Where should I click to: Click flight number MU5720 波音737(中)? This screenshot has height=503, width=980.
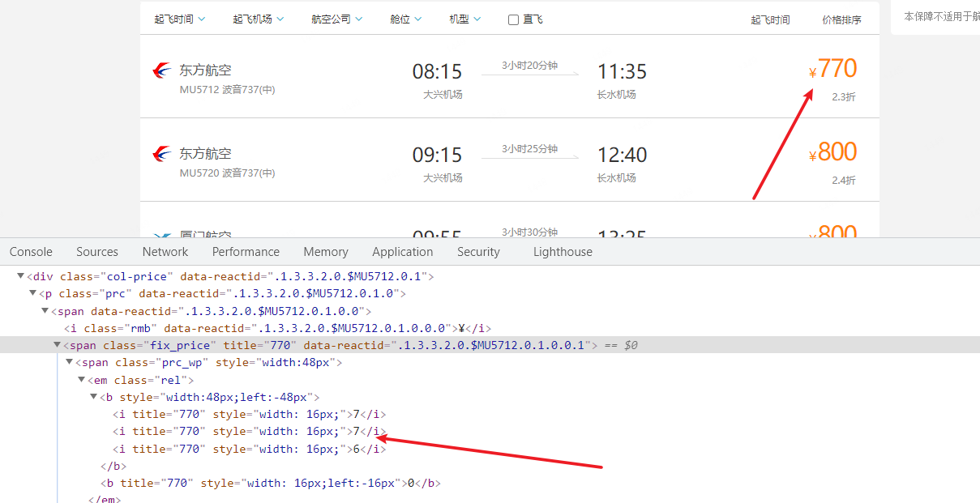tap(227, 173)
